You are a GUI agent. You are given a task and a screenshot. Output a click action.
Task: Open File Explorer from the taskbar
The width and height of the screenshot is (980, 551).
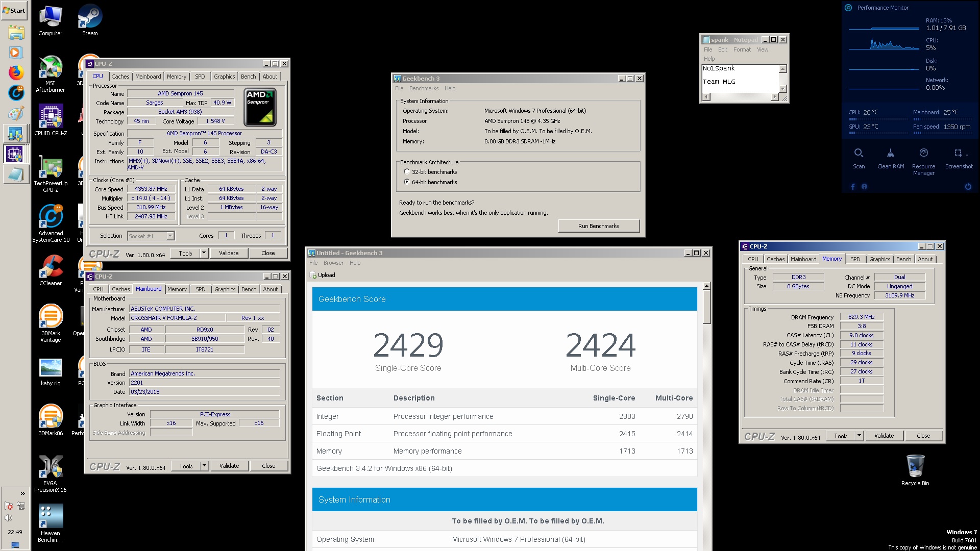coord(16,33)
